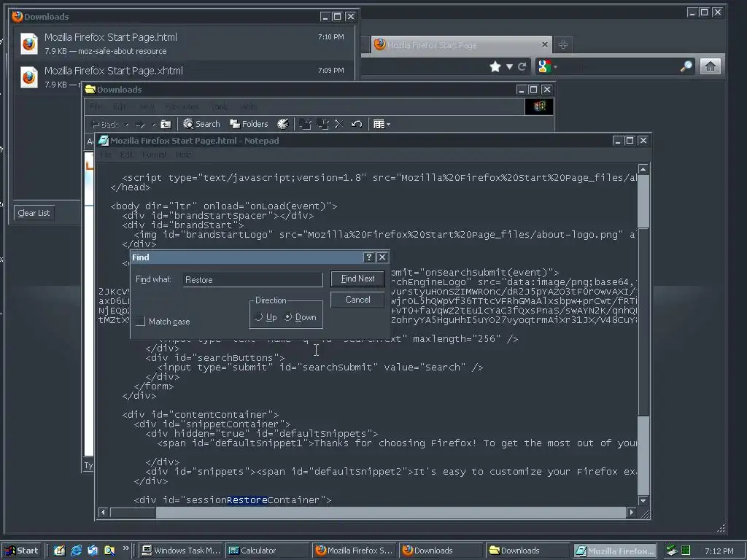
Task: Click the Back button in Explorer Downloads
Action: [x=105, y=124]
